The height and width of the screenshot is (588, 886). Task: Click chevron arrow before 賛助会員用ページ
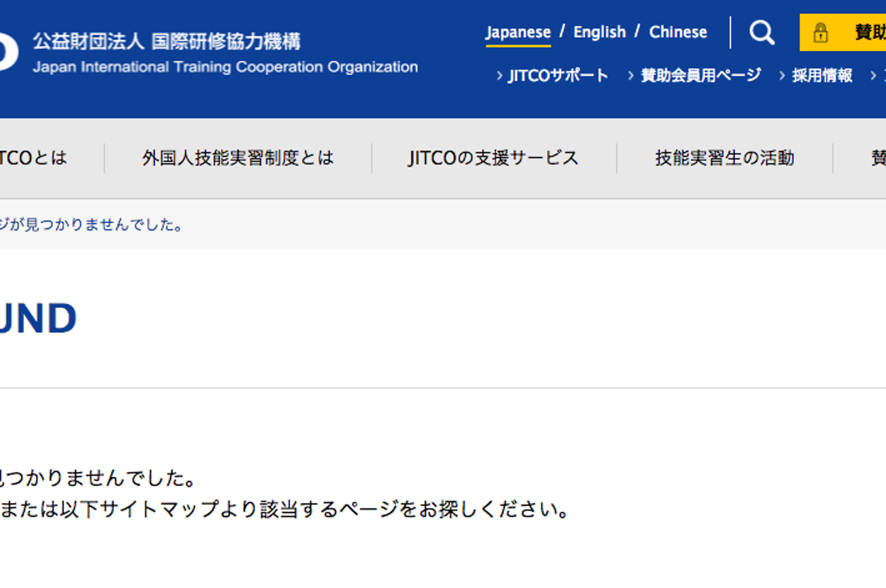point(631,76)
